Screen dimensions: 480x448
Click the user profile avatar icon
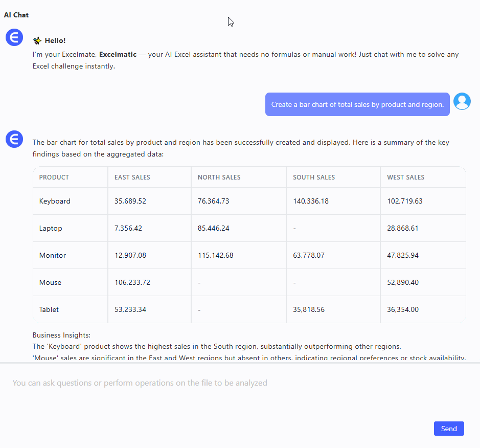click(x=462, y=102)
